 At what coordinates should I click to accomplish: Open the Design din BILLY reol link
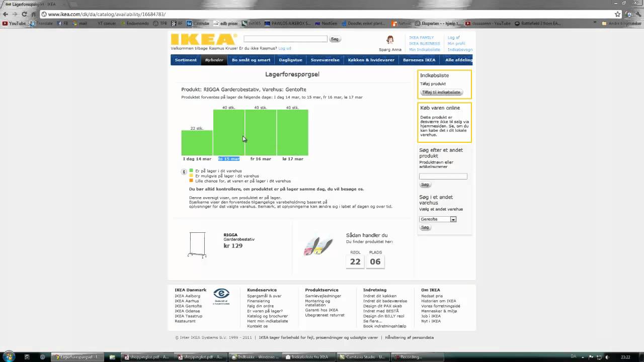point(383,316)
